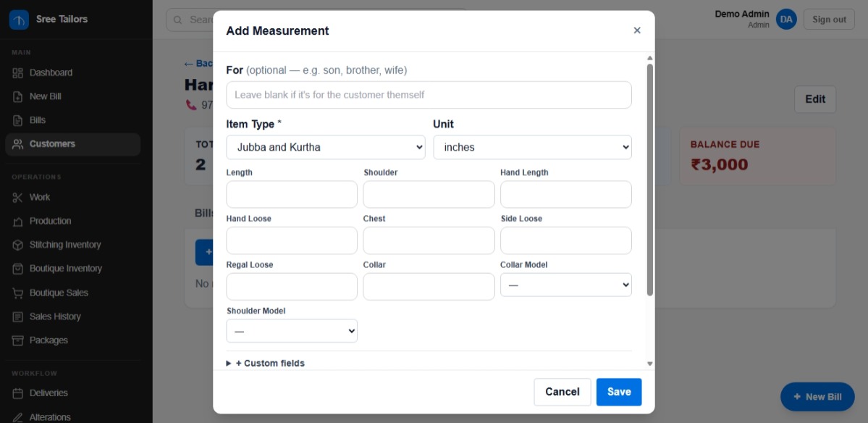The height and width of the screenshot is (423, 868).
Task: Click the Edit customer button
Action: point(815,100)
